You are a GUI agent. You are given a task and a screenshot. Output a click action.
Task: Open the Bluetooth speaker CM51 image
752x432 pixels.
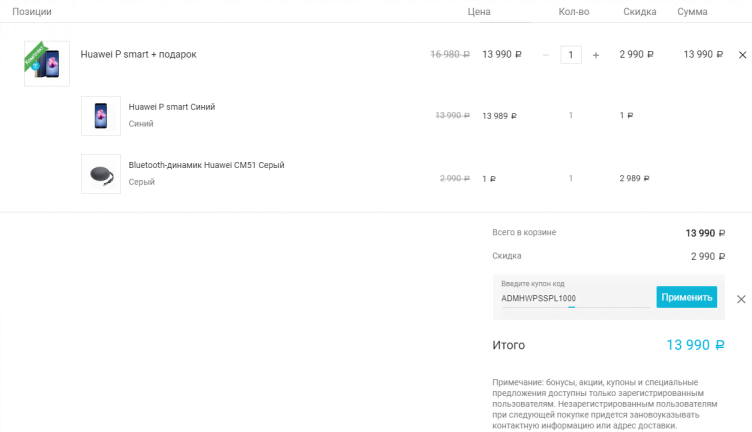tap(101, 174)
